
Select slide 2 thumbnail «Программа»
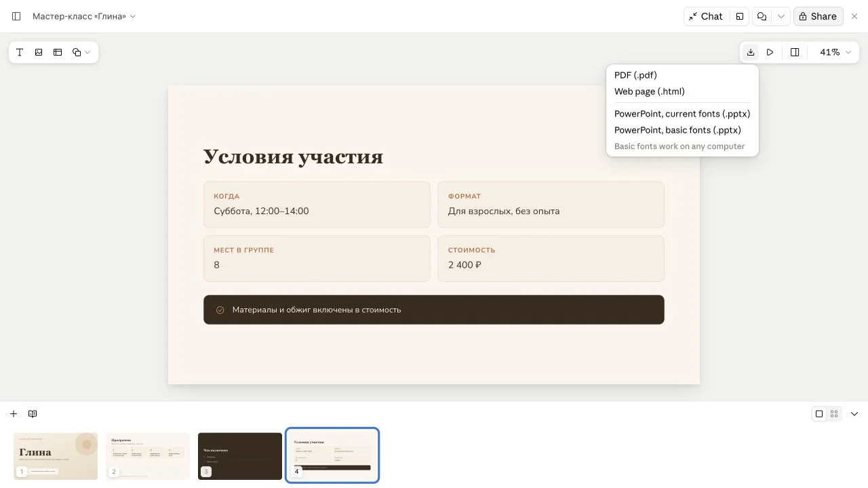coord(148,456)
